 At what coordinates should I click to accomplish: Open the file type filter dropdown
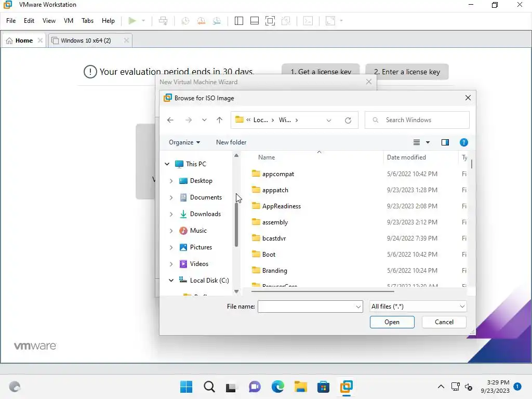click(x=462, y=307)
